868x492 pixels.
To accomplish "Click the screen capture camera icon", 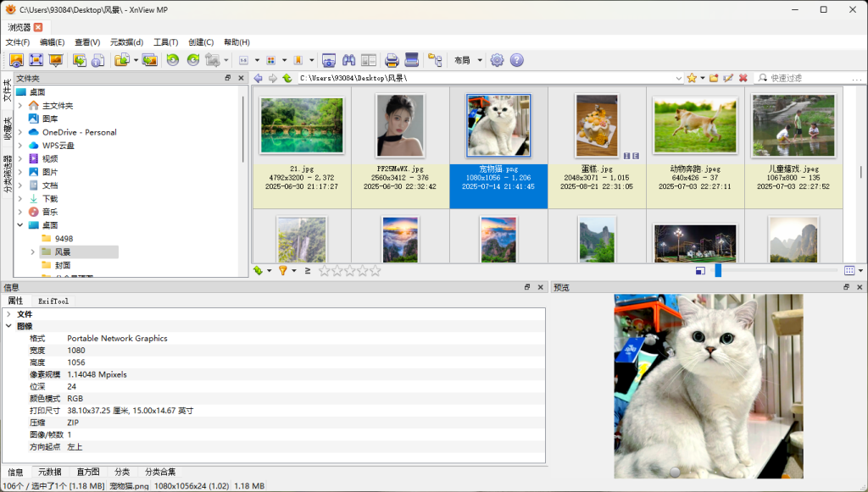I will point(328,60).
